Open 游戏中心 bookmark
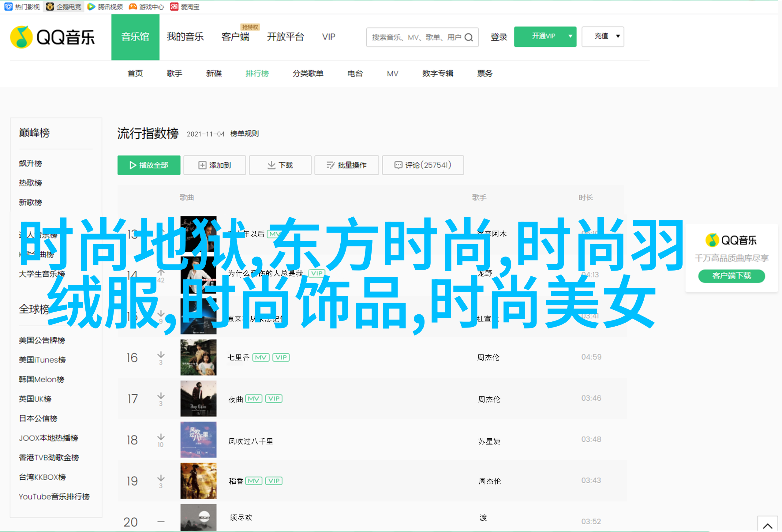Image resolution: width=782 pixels, height=532 pixels. pyautogui.click(x=146, y=7)
